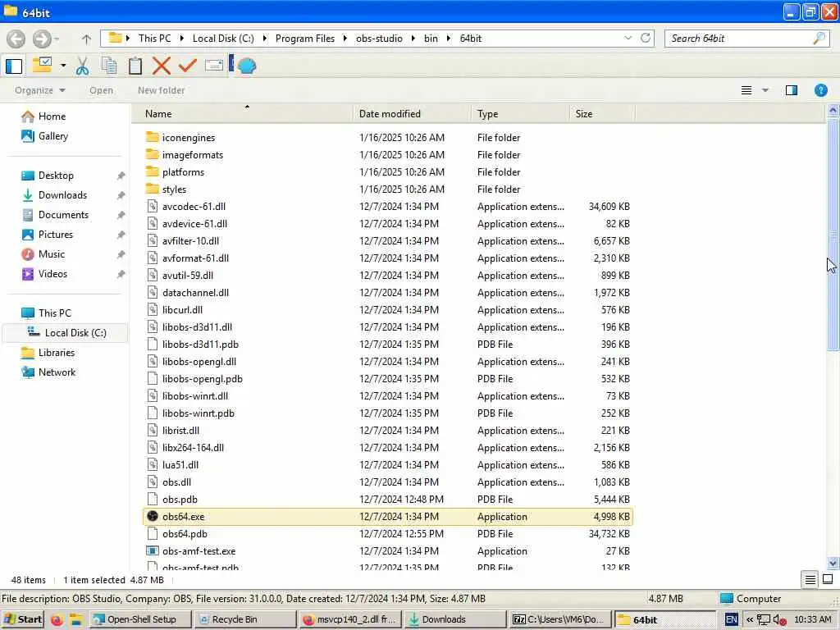Click the Copy toolbar icon
The height and width of the screenshot is (630, 840).
tap(109, 66)
